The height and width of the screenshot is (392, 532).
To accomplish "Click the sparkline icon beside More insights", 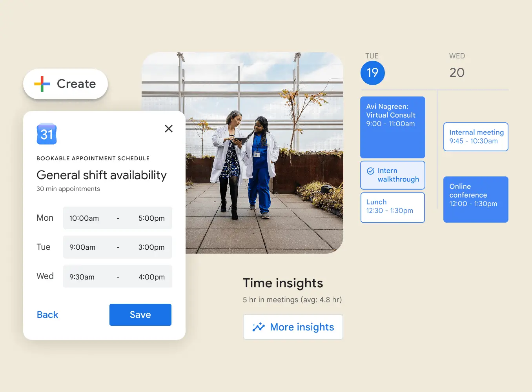I will pyautogui.click(x=259, y=327).
